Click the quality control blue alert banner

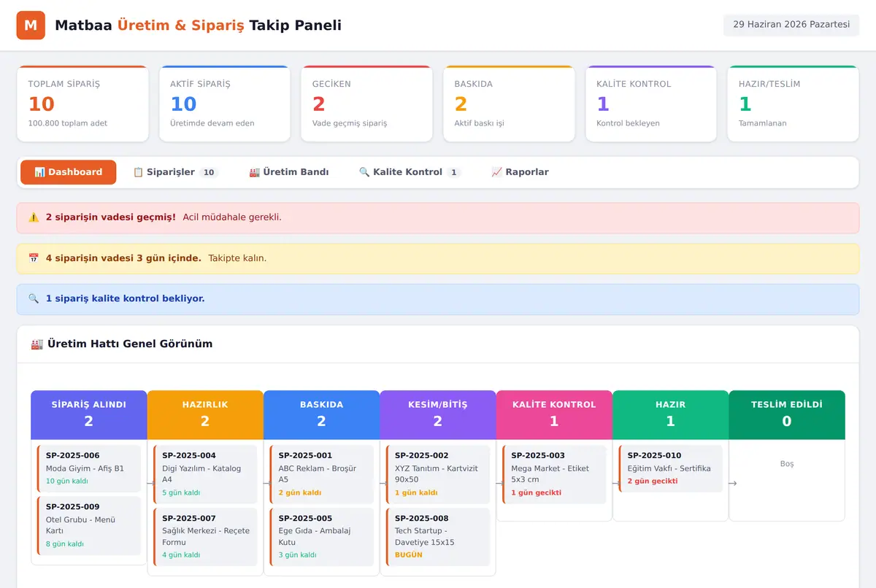pos(438,298)
